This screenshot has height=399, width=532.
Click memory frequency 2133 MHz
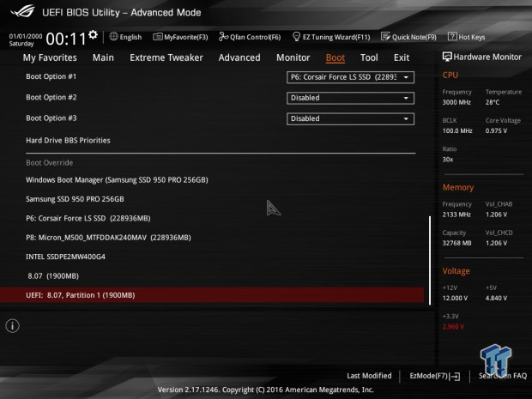click(x=456, y=215)
